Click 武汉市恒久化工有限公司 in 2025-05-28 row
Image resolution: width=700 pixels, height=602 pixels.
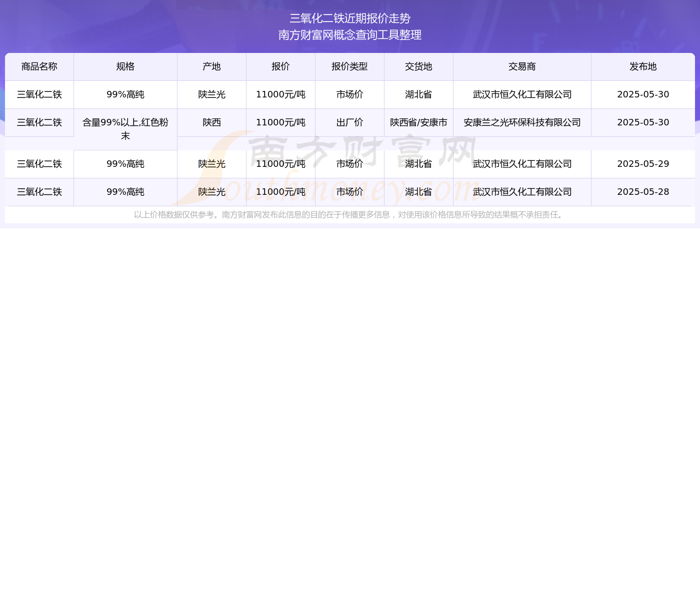pyautogui.click(x=522, y=192)
